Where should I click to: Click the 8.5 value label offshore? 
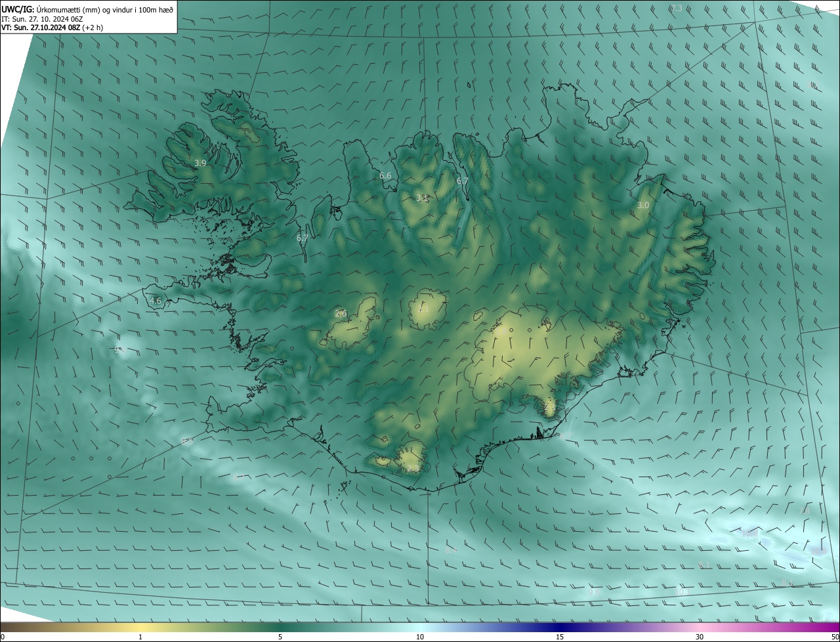187,442
